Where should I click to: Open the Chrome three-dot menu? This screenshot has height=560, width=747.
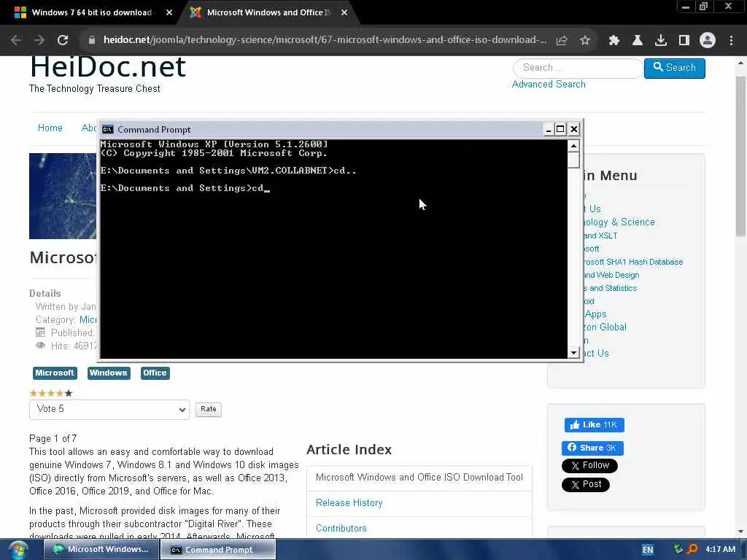(731, 41)
